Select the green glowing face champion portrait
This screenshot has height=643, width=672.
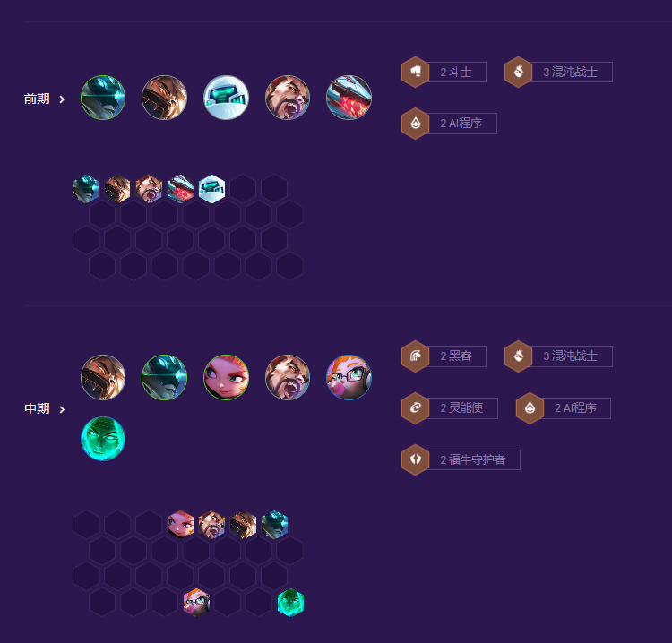tap(103, 439)
